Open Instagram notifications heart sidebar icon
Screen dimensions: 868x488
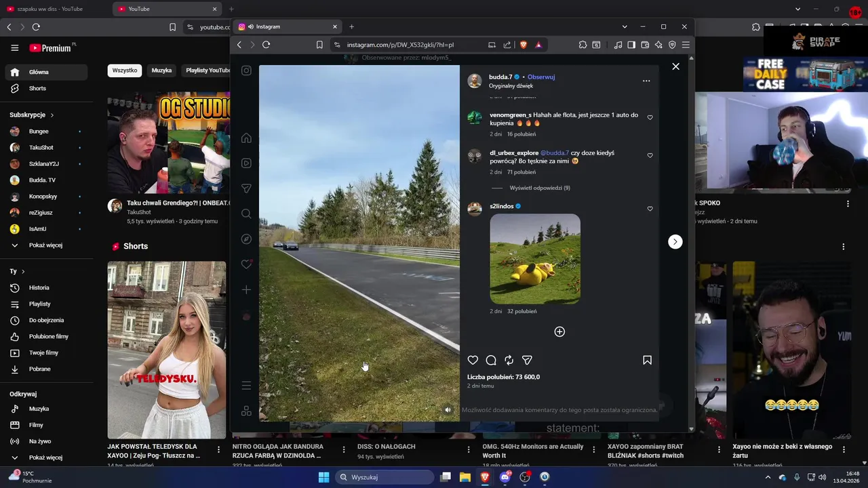246,264
